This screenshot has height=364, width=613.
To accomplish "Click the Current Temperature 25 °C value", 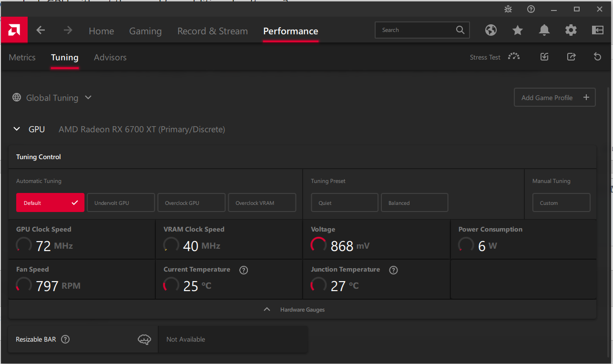I will (197, 286).
